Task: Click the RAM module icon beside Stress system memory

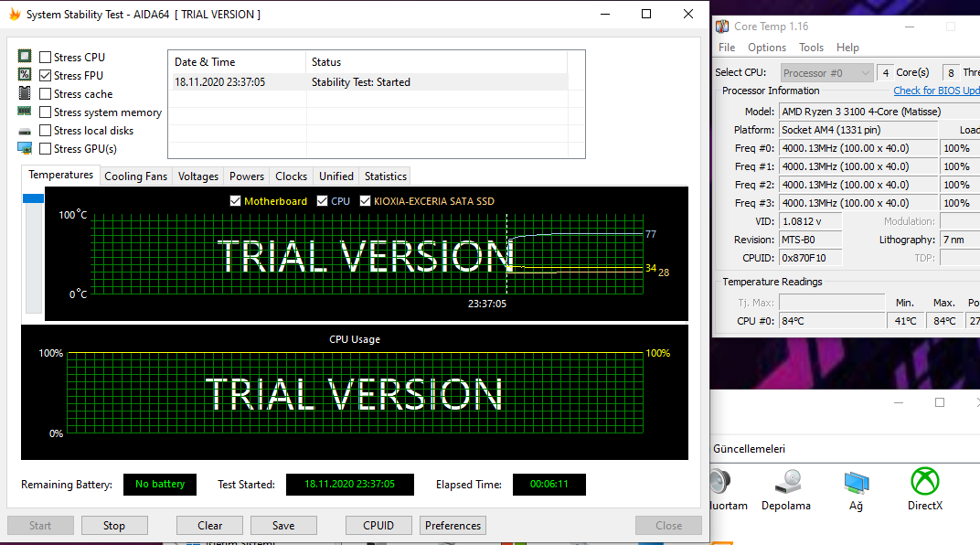Action: click(25, 112)
